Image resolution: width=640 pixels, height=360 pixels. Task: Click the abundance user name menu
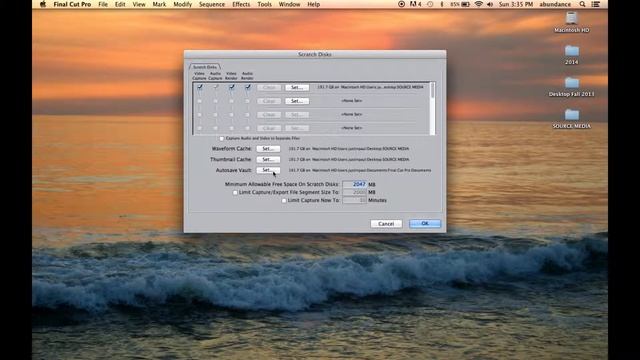(x=555, y=4)
